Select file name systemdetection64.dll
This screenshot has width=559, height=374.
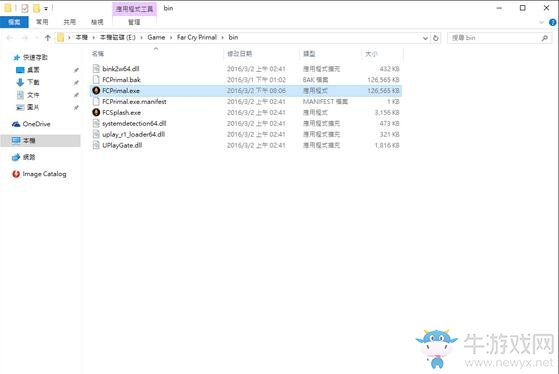[134, 123]
